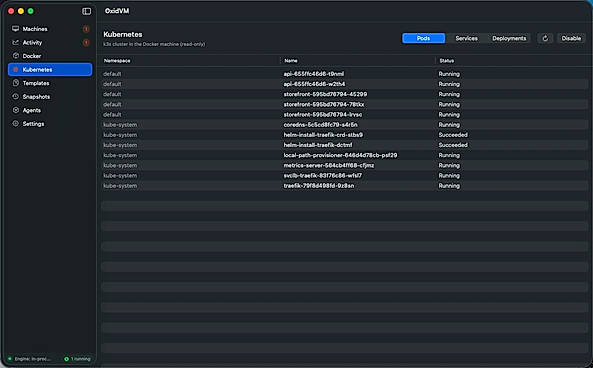Click the Docker sidebar icon
The image size is (593, 368).
coord(16,56)
